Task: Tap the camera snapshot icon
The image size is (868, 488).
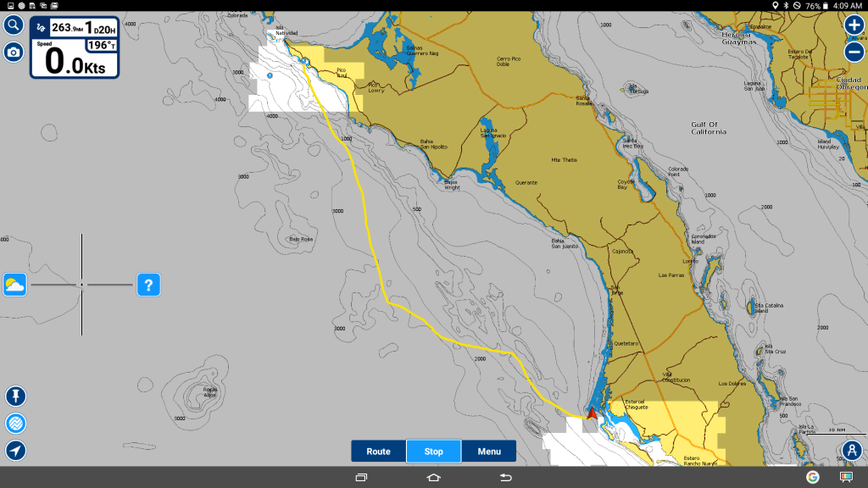Action: 14,53
